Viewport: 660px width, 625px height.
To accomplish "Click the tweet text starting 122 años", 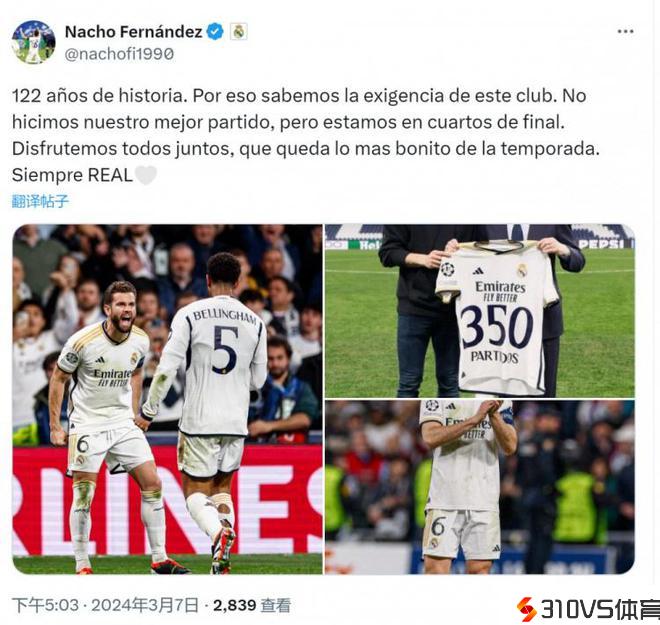I will (306, 135).
